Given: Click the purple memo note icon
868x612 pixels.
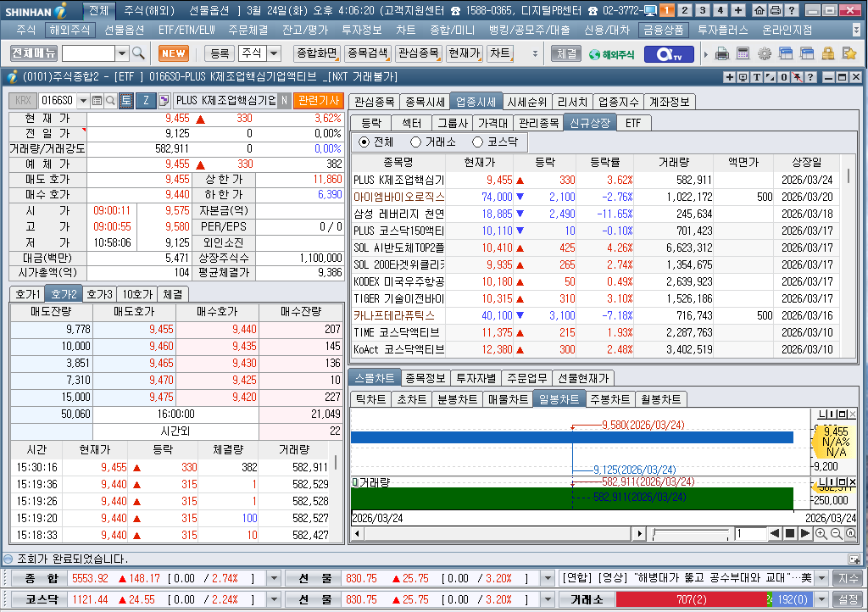Looking at the screenshot, I should coord(164,100).
